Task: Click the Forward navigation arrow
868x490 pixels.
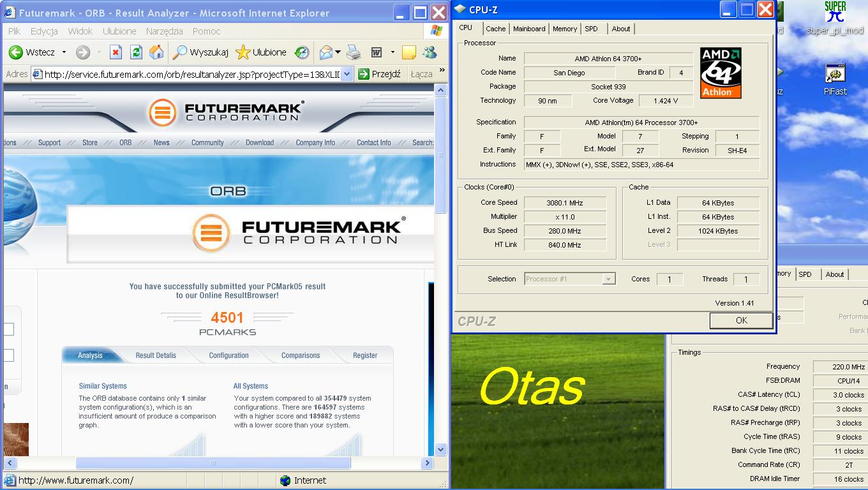Action: point(83,52)
